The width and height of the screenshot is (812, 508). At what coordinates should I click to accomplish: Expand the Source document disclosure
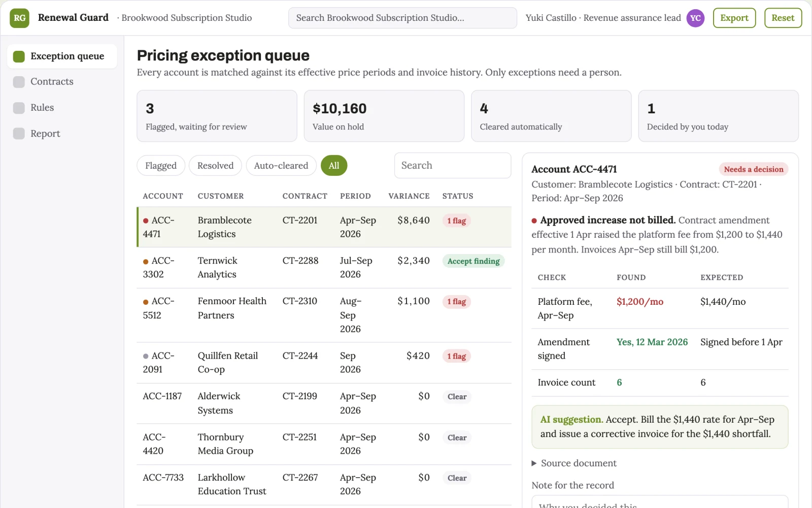click(574, 463)
